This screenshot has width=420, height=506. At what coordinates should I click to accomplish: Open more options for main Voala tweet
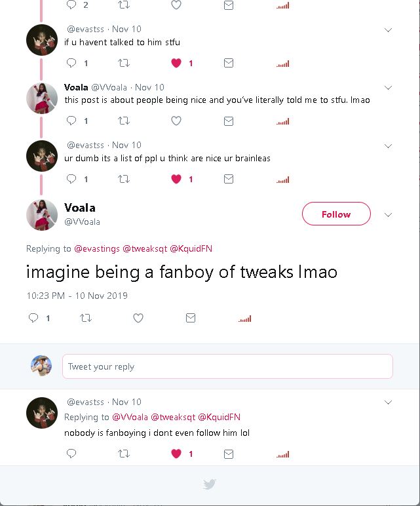click(388, 214)
